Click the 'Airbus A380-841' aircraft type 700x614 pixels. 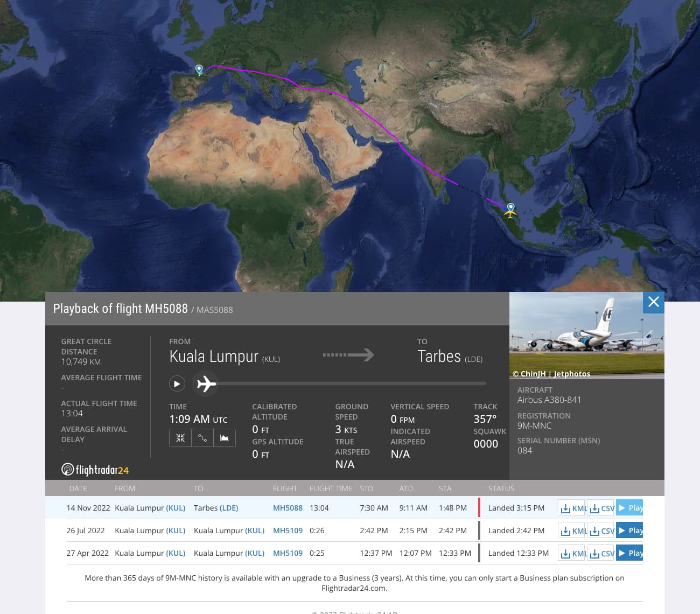pos(549,400)
